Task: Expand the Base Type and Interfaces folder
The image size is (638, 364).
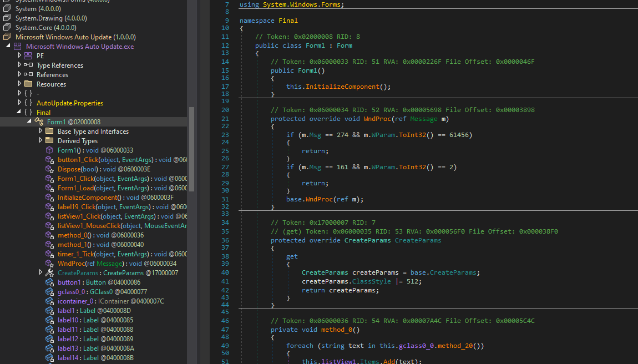Action: 41,132
